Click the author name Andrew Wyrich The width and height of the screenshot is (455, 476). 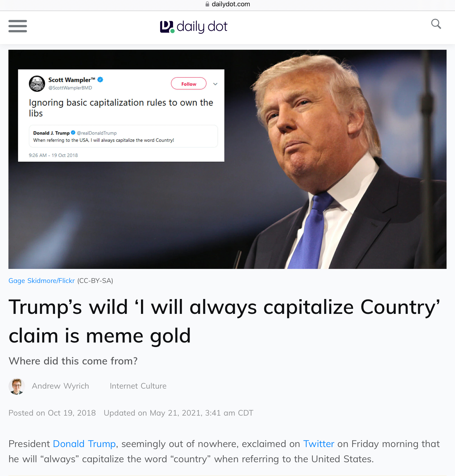click(x=60, y=386)
